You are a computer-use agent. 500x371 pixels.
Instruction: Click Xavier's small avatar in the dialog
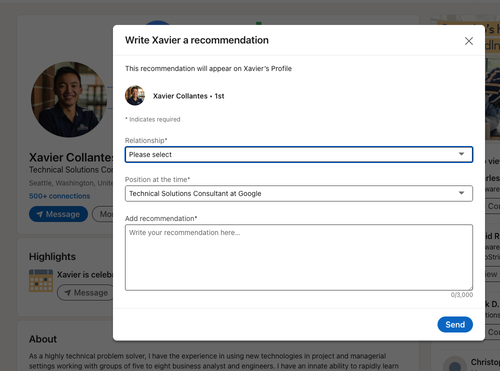(x=135, y=96)
